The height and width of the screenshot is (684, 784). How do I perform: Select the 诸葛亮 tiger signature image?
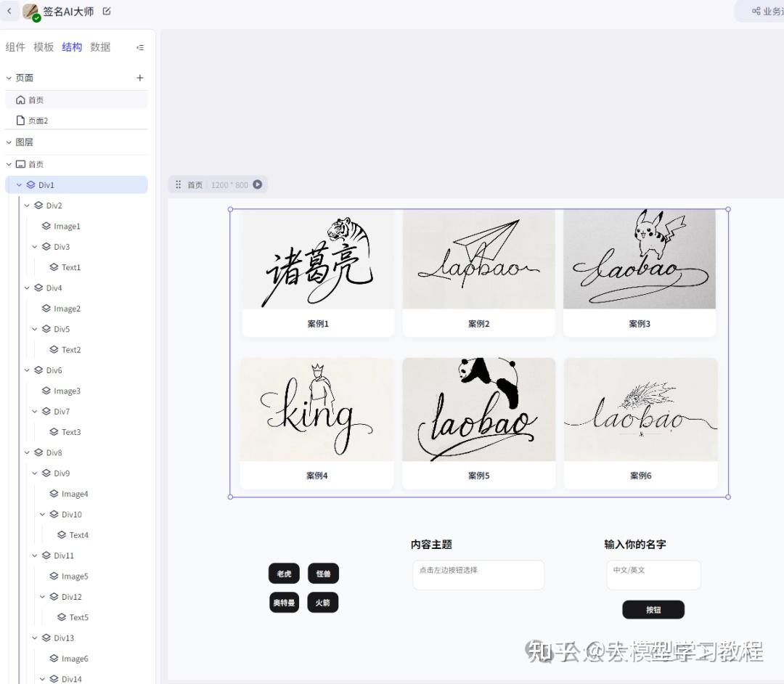[318, 259]
